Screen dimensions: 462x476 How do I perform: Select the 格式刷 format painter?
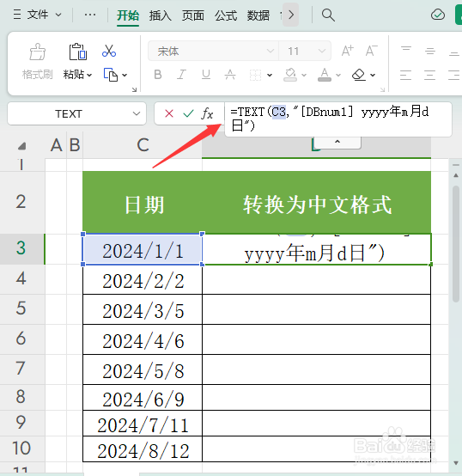(x=37, y=62)
